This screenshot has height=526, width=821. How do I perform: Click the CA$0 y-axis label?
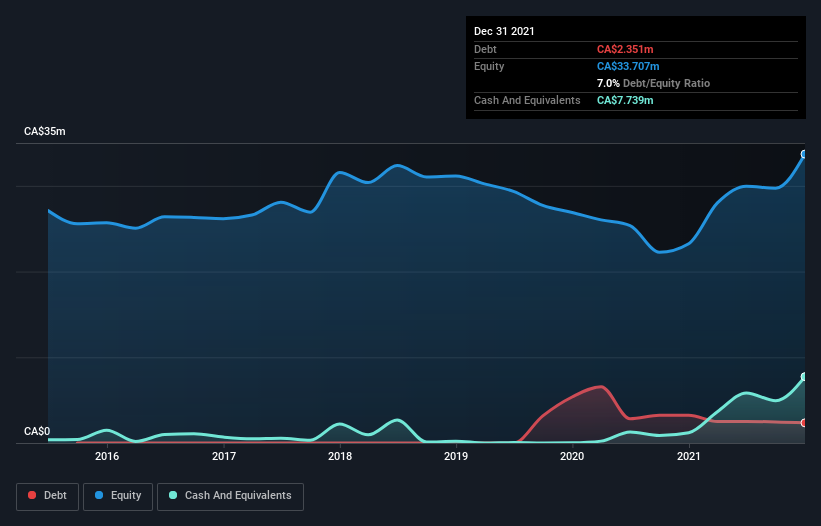click(x=37, y=431)
